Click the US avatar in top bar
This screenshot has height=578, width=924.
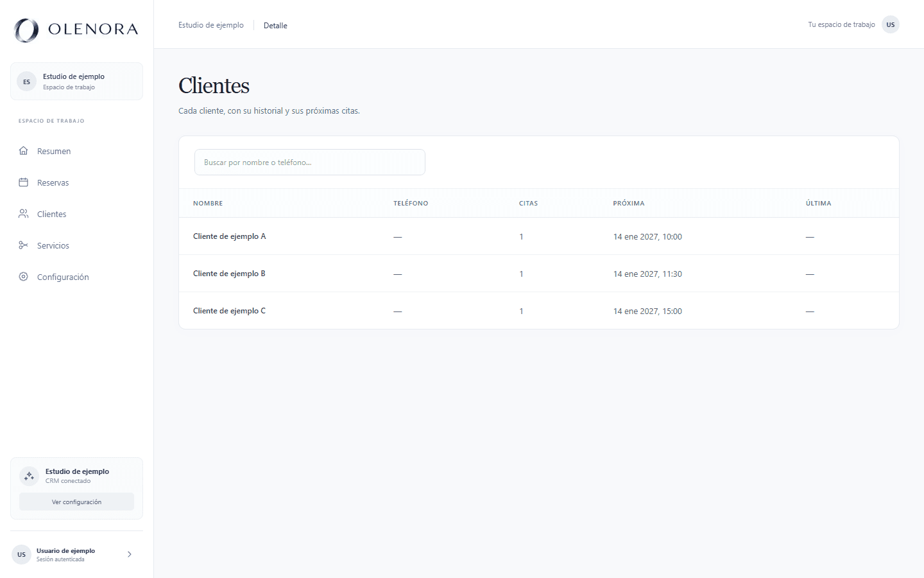(x=891, y=24)
